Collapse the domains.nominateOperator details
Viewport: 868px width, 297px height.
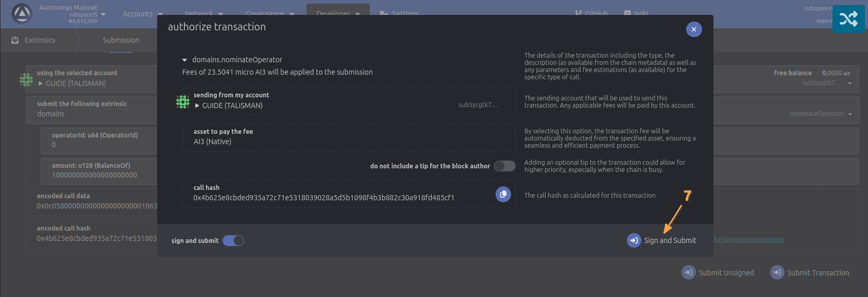(185, 60)
